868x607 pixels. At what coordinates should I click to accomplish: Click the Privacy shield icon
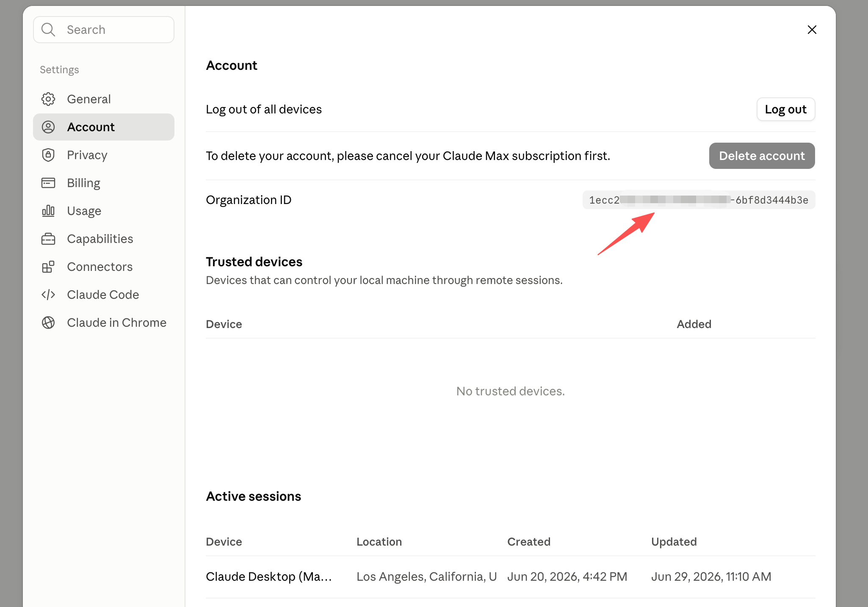point(48,155)
